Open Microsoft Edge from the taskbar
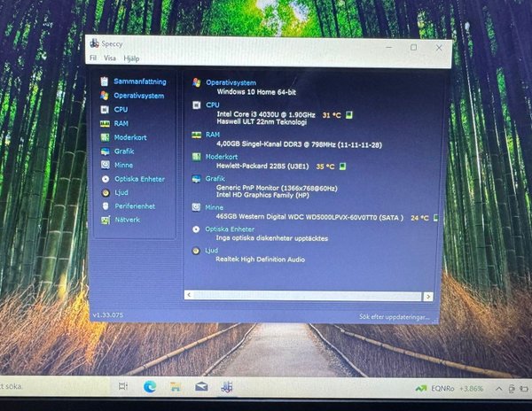The height and width of the screenshot is (411, 532). click(150, 386)
